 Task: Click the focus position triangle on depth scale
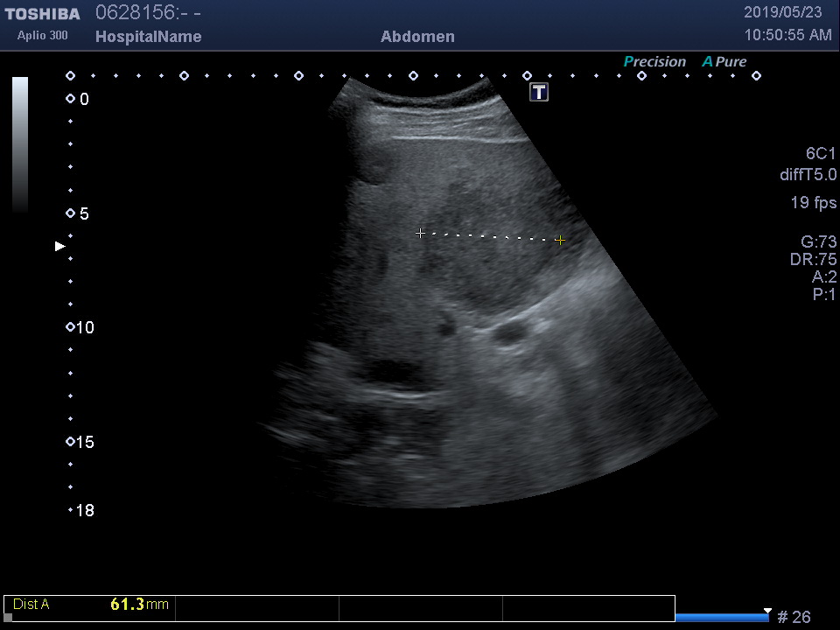point(60,247)
